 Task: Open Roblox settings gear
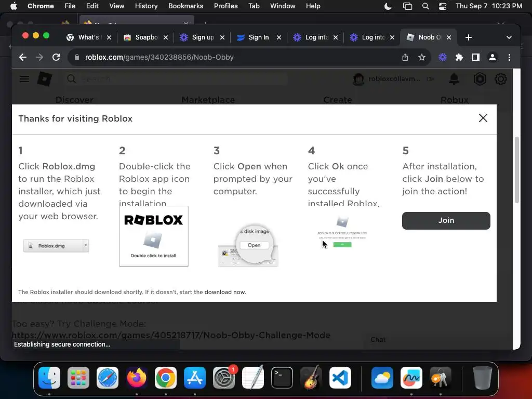[500, 79]
